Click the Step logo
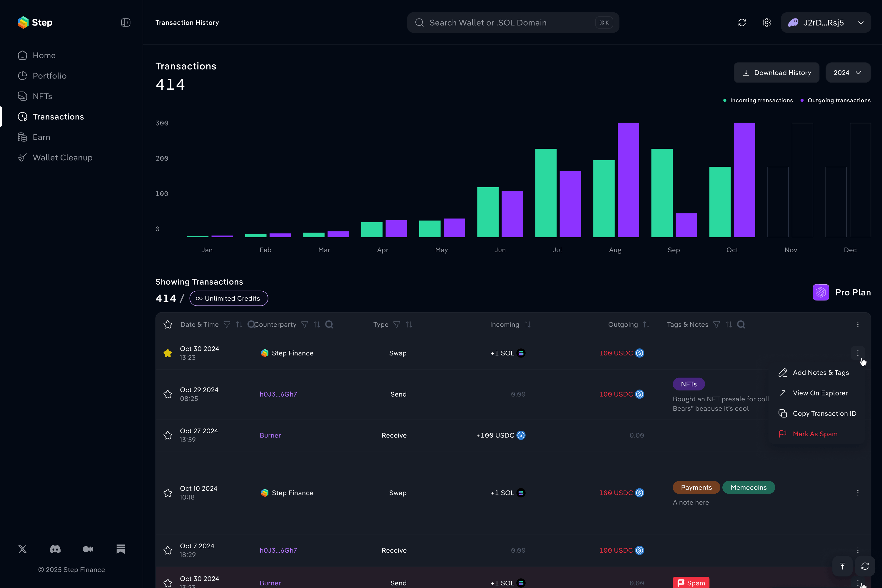 click(35, 23)
